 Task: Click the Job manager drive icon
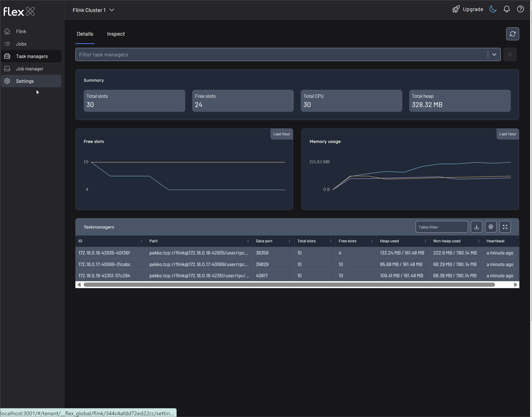7,69
